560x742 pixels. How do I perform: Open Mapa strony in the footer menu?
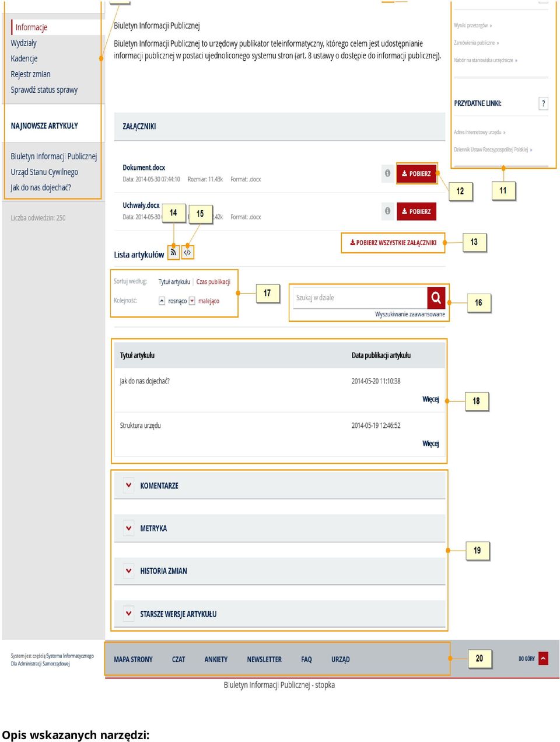133,659
